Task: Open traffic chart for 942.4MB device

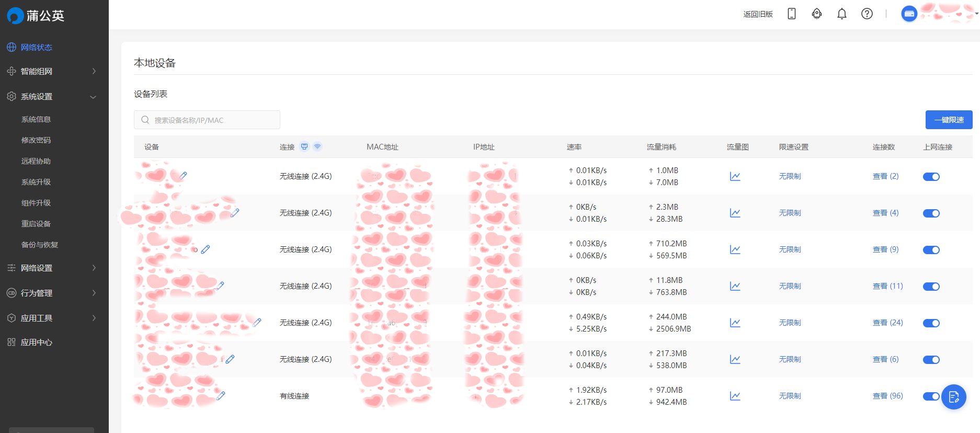Action: tap(735, 396)
